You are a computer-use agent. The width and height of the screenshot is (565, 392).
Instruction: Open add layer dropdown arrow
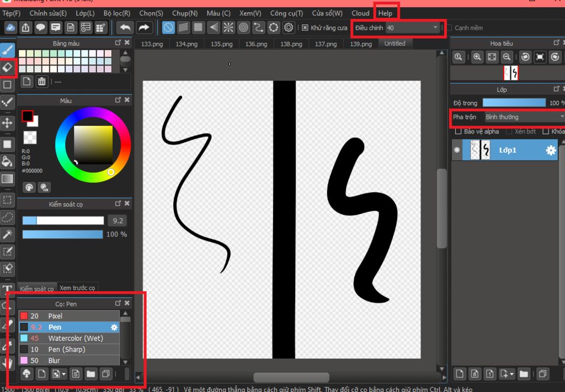click(x=511, y=374)
